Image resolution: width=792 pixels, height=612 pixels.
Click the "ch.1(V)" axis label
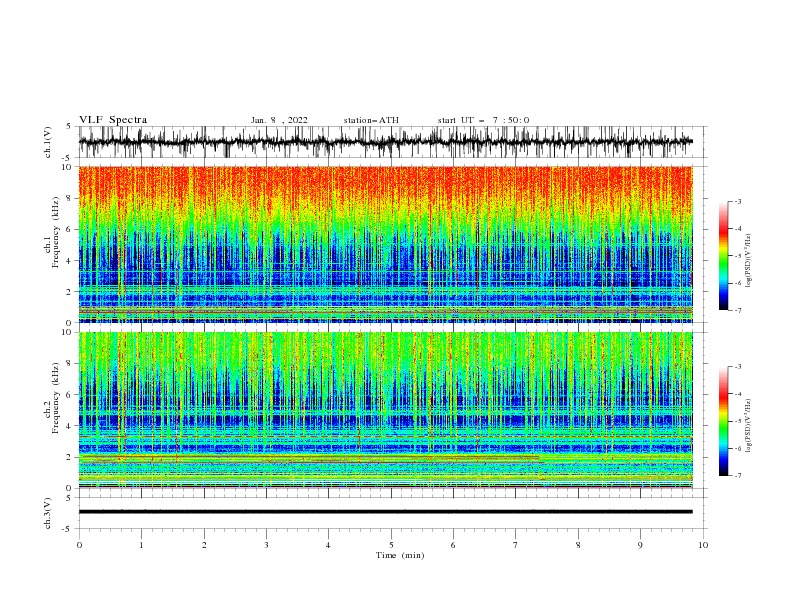48,142
